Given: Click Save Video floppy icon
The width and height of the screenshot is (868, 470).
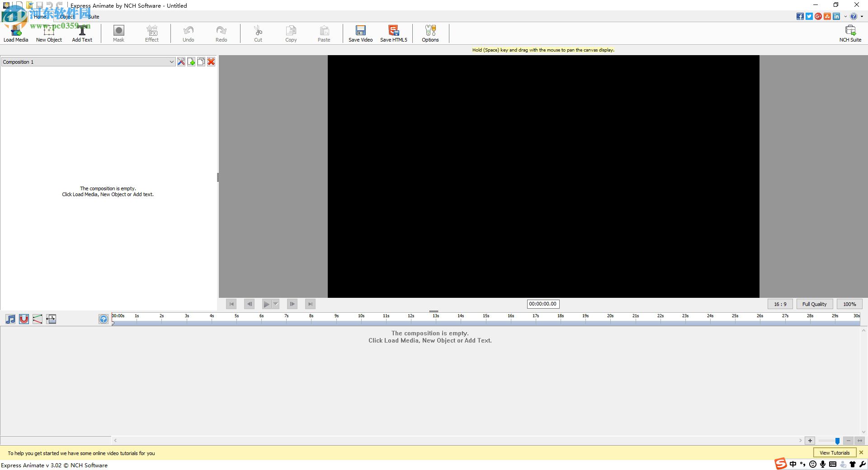Looking at the screenshot, I should (360, 33).
